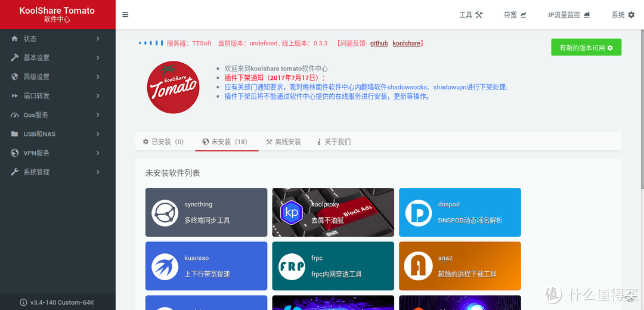This screenshot has height=310, width=644.
Task: Switch to the 离线安装 tab
Action: (x=283, y=142)
